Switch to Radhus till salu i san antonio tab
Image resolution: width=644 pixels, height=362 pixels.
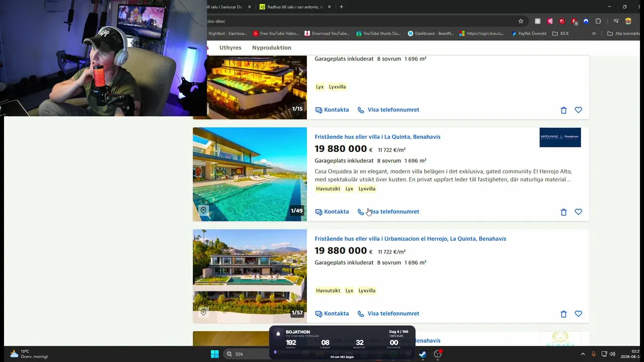[294, 7]
